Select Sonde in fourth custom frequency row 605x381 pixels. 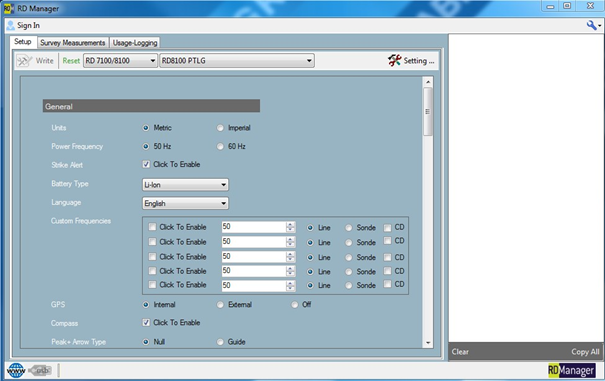pos(348,272)
